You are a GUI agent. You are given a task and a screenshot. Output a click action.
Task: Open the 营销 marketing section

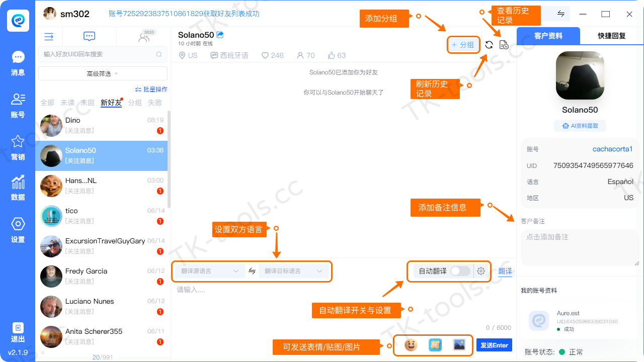tap(18, 148)
